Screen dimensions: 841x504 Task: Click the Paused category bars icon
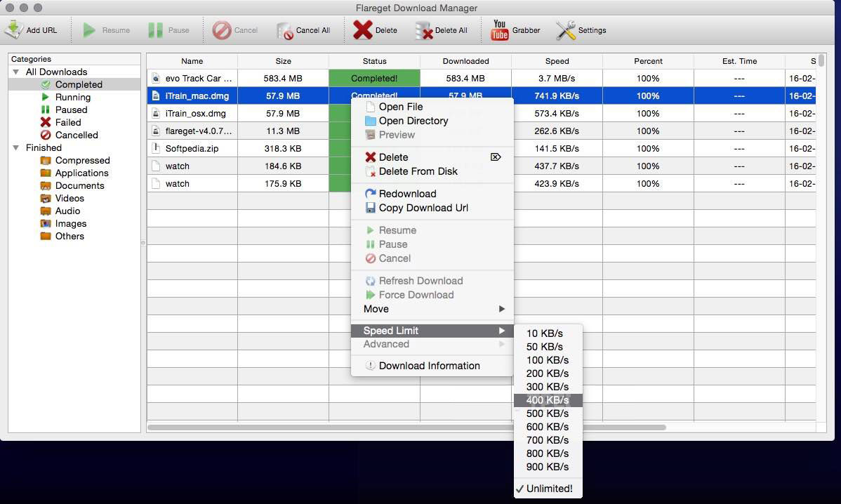click(46, 110)
